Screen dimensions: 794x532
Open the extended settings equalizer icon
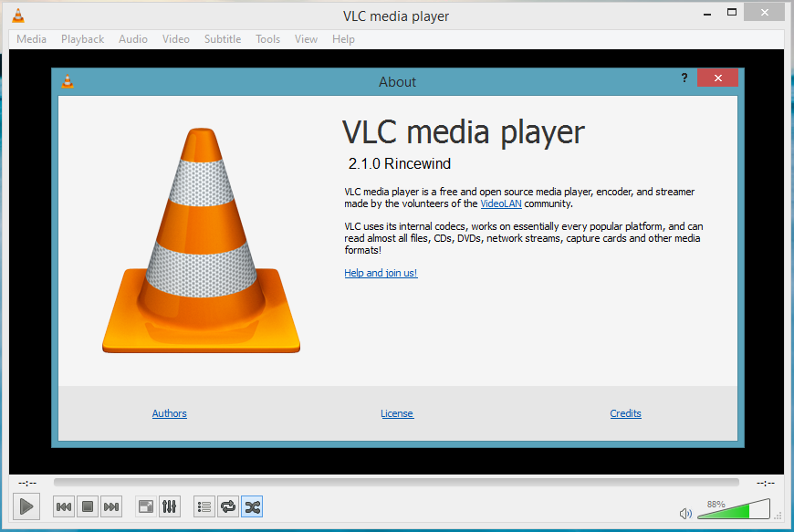pos(170,506)
